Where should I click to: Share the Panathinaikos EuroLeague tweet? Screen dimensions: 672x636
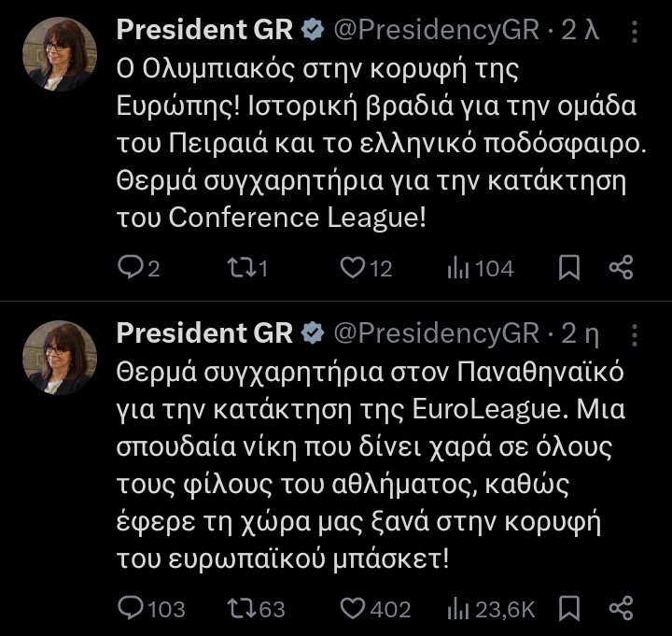[621, 609]
